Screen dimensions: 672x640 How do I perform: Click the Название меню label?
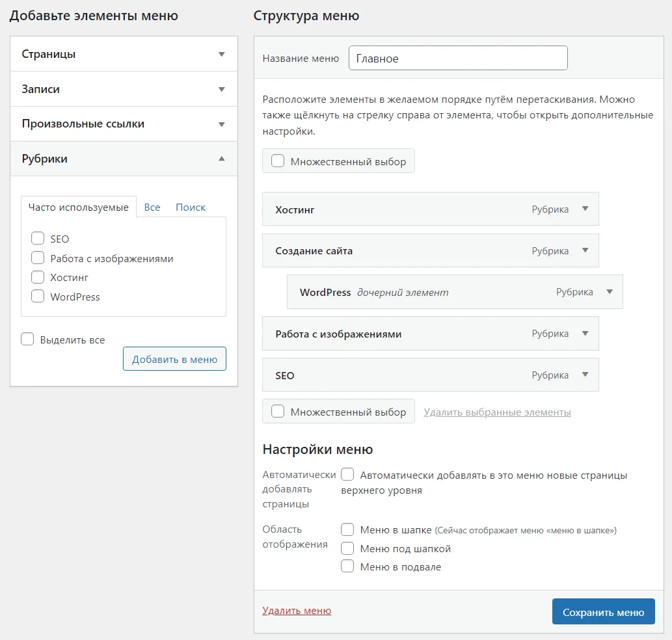pos(301,59)
